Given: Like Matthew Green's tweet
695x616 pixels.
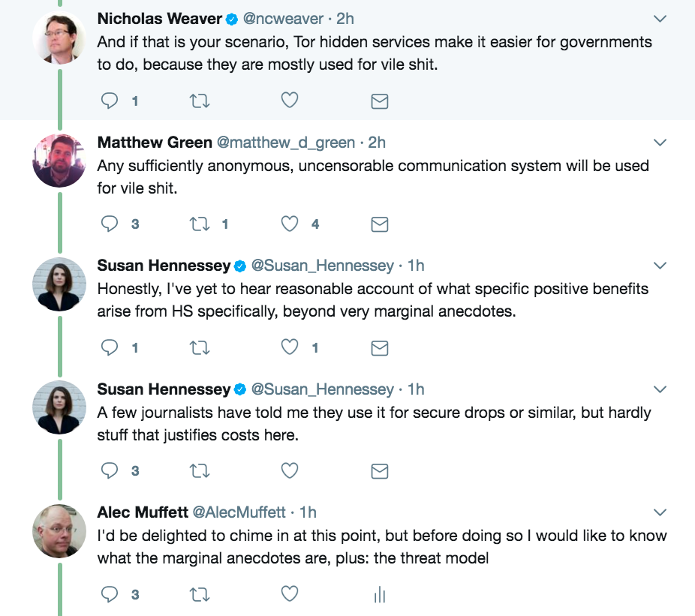Looking at the screenshot, I should point(290,224).
